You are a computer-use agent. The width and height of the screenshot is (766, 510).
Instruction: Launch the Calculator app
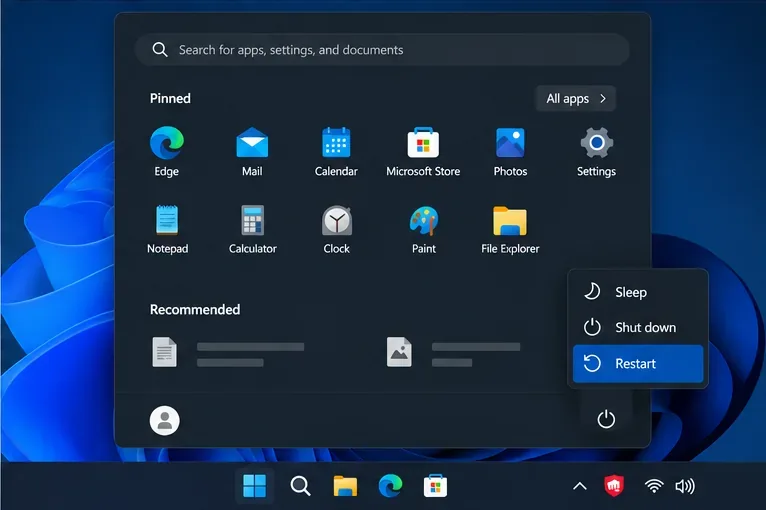pos(253,229)
